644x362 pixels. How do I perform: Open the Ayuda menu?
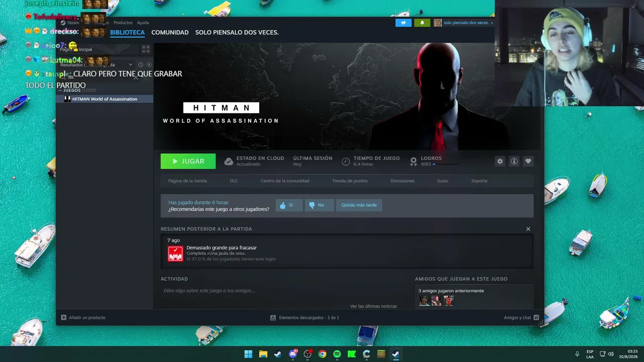click(143, 23)
